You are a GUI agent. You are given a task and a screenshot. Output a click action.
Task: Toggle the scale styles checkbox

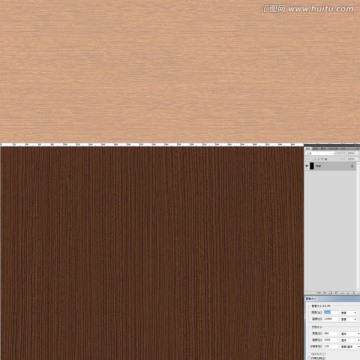[x=309, y=354]
